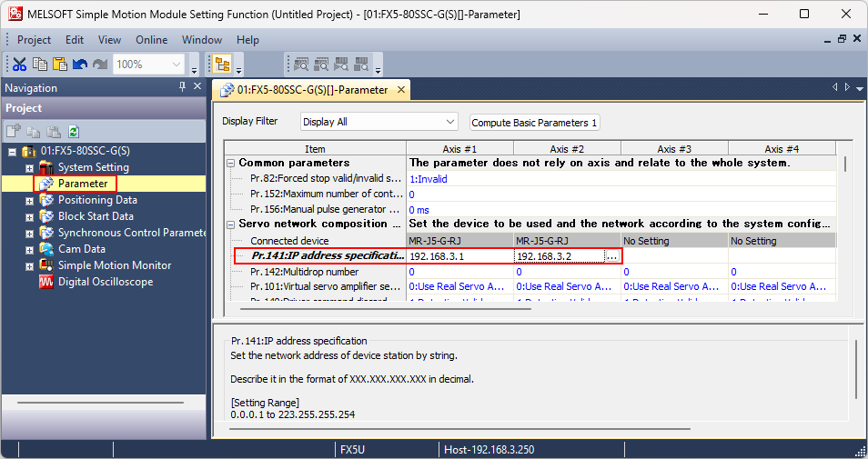Click the Digital Oscilloscope icon in tree

point(46,282)
